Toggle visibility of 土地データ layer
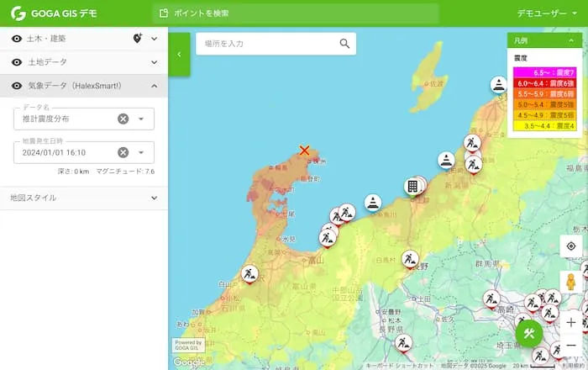 [x=16, y=62]
